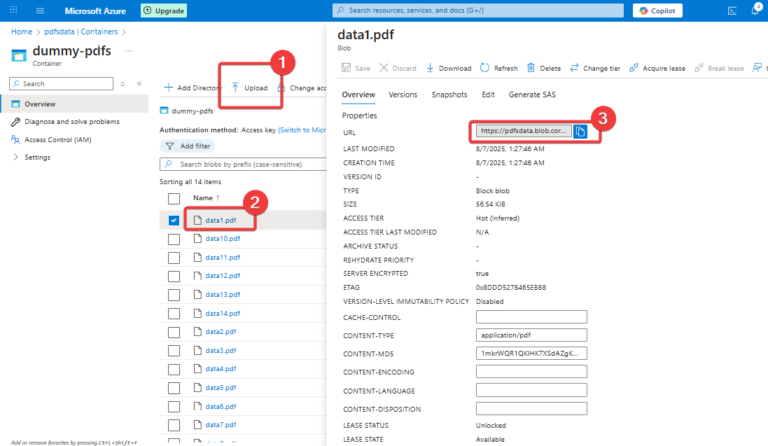Expand the Settings section
Image resolution: width=768 pixels, height=446 pixels.
tap(31, 157)
